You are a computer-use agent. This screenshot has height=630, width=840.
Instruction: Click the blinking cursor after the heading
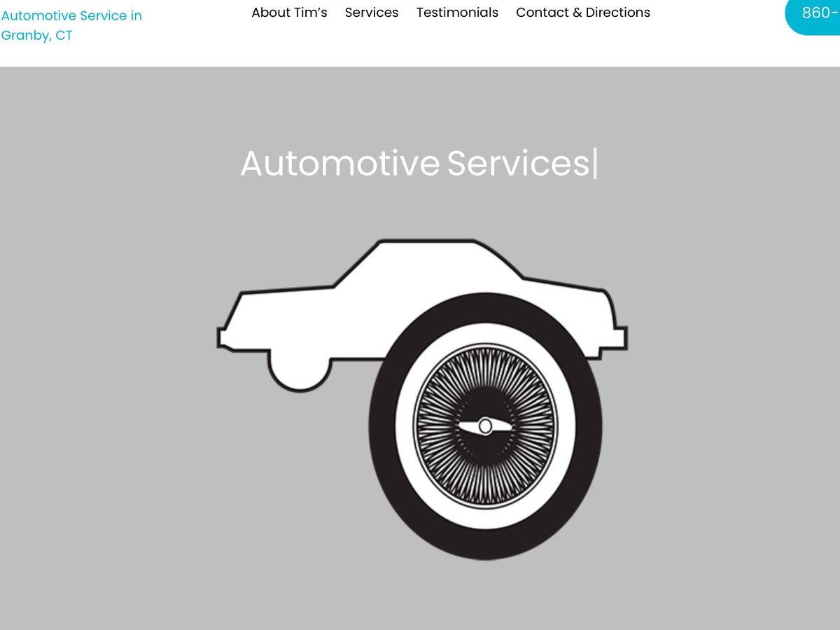[x=596, y=164]
